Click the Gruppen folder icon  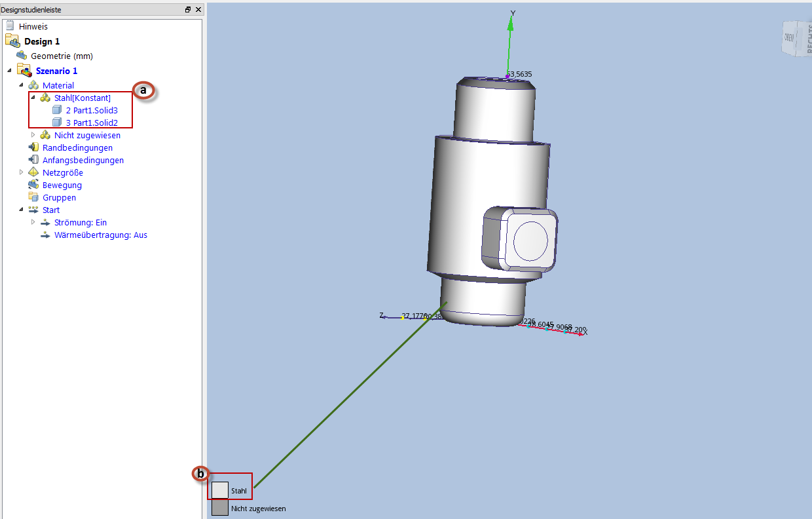[33, 197]
